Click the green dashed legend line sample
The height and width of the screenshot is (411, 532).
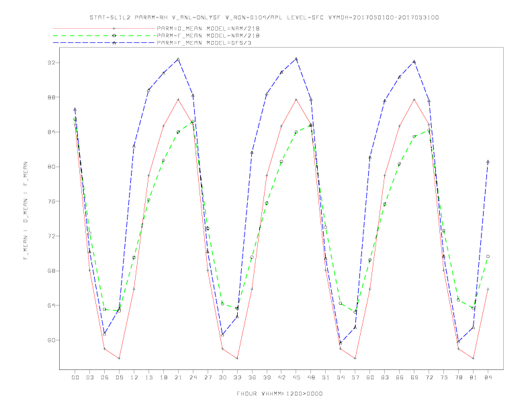pyautogui.click(x=104, y=36)
